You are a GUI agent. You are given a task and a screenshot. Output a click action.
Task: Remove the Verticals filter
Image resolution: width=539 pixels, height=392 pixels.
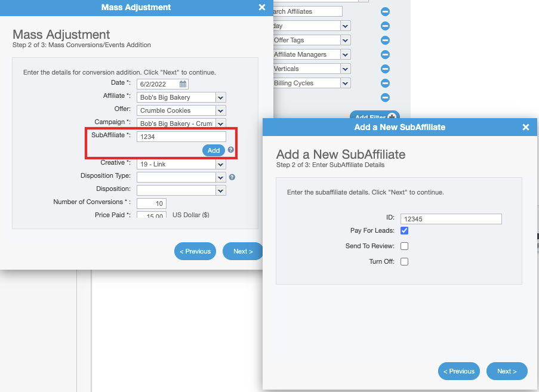tap(385, 69)
